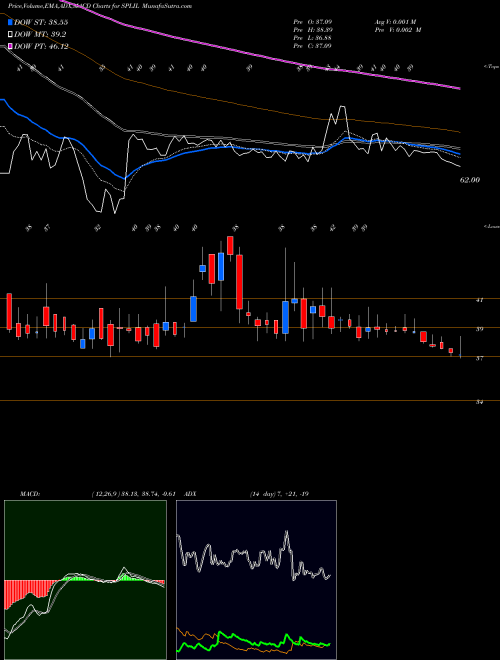The width and height of the screenshot is (500, 660).
Task: Click the magenta DOW PT legend swatch
Action: tap(11, 46)
